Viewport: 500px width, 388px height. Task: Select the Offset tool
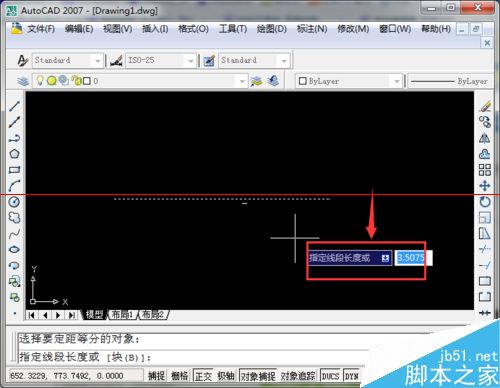pos(485,154)
